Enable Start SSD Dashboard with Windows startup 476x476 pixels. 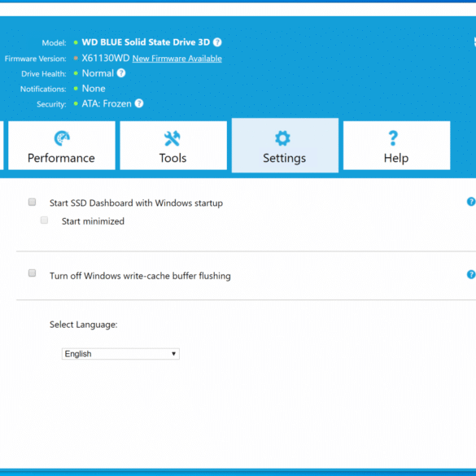coord(32,202)
